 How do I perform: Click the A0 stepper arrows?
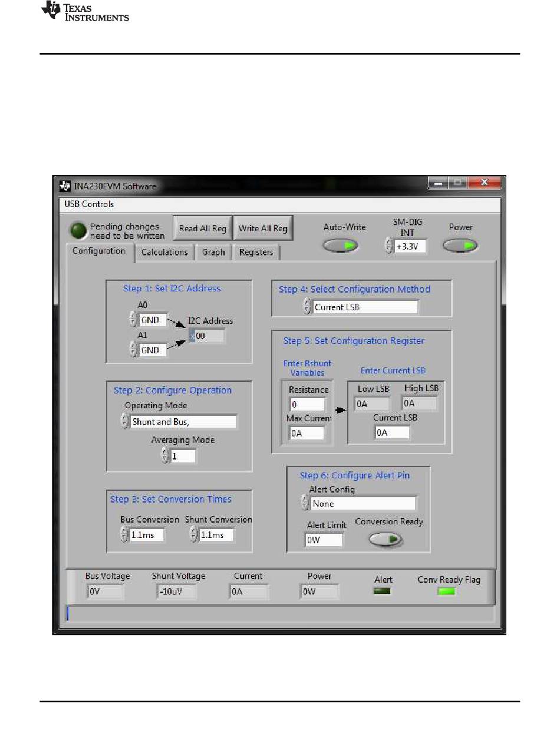tap(133, 320)
